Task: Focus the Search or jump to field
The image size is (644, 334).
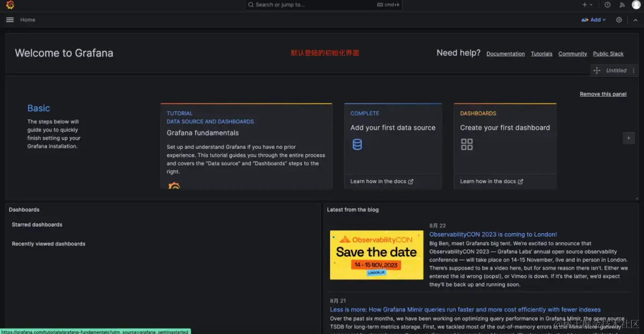Action: 325,5
